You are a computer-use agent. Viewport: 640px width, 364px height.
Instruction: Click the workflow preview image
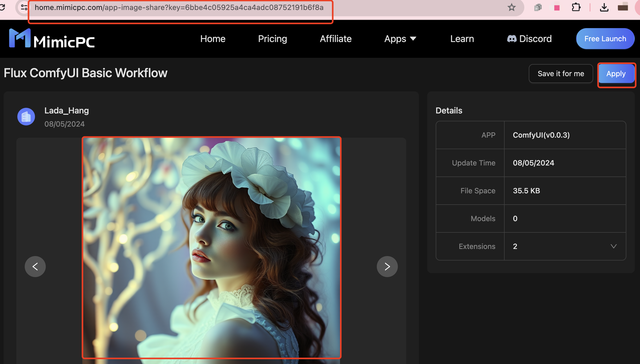click(x=211, y=247)
